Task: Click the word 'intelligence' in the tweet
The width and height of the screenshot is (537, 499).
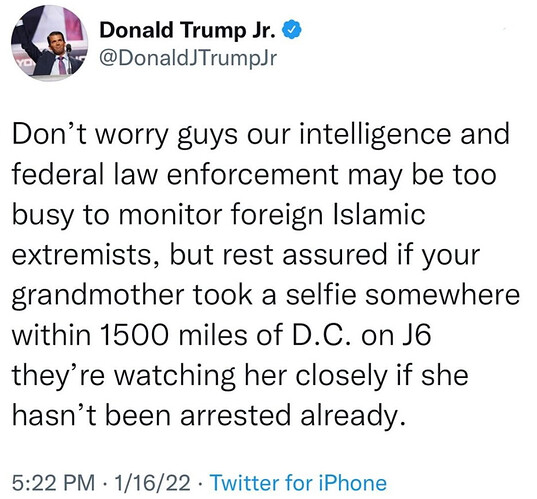Action: (375, 136)
